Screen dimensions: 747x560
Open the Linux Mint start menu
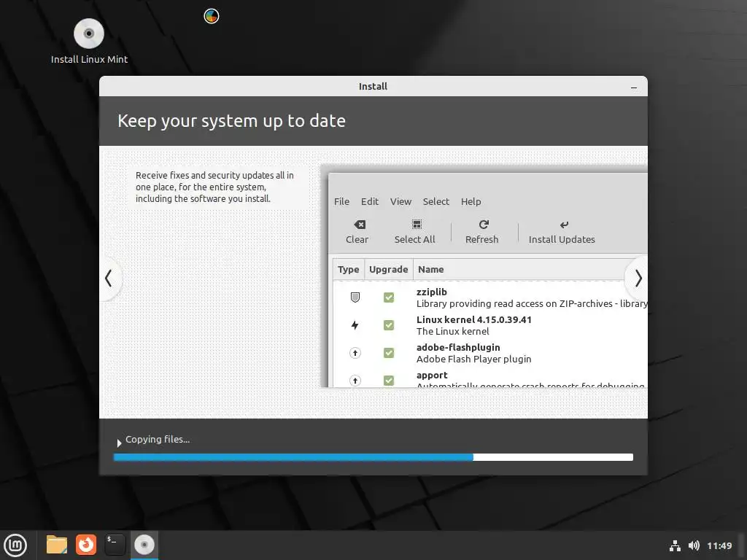pos(16,545)
